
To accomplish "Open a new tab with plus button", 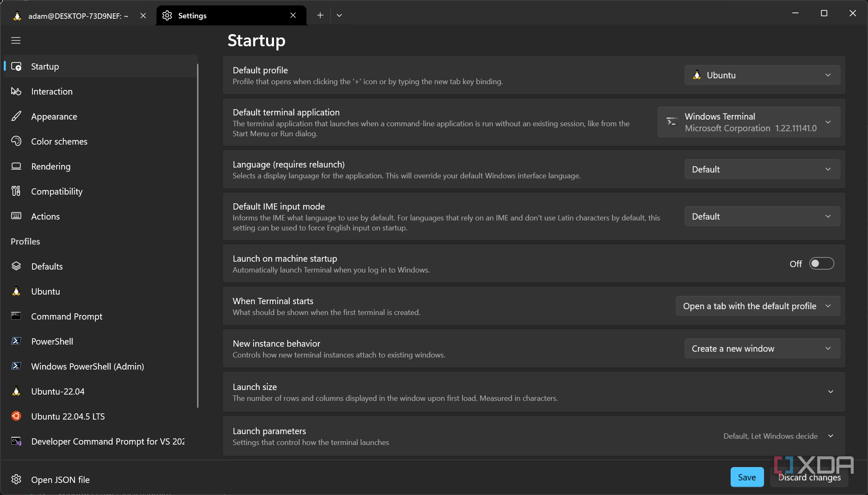I will coord(320,15).
